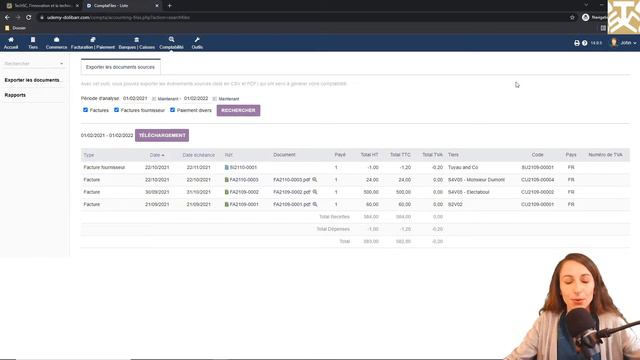
Task: Open Exporter les documents in sidebar
Action: [x=32, y=80]
